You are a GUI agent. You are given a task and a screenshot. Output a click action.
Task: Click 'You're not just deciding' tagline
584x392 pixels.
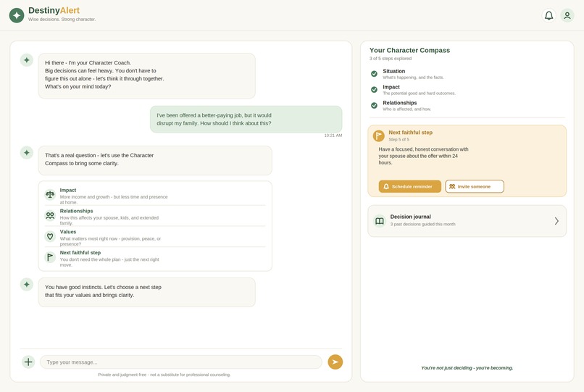(x=467, y=368)
